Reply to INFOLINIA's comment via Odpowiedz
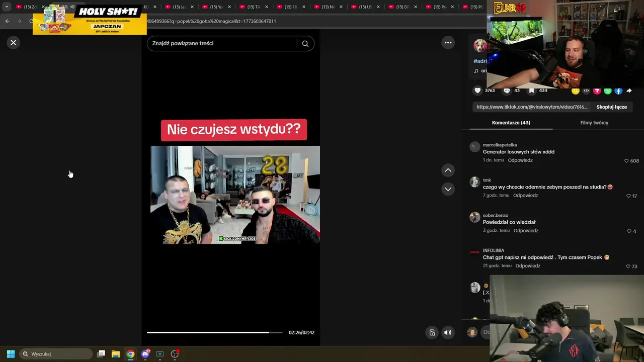This screenshot has width=644, height=362. pos(528,266)
